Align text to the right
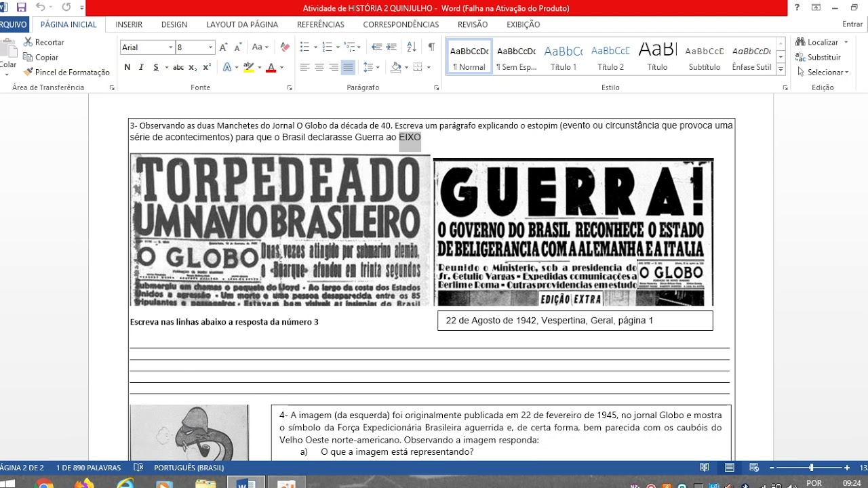Screen dimensions: 868x488 pyautogui.click(x=334, y=67)
